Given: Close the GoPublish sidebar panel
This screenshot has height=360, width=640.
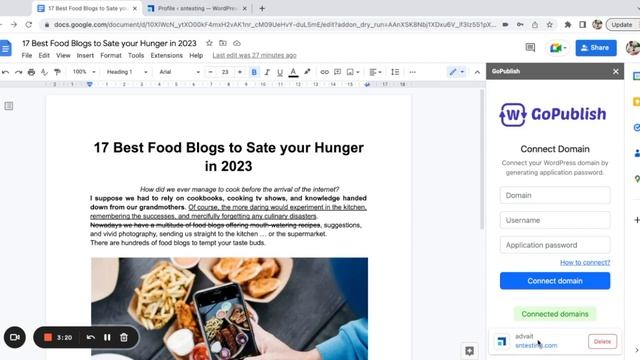Looking at the screenshot, I should tap(616, 71).
